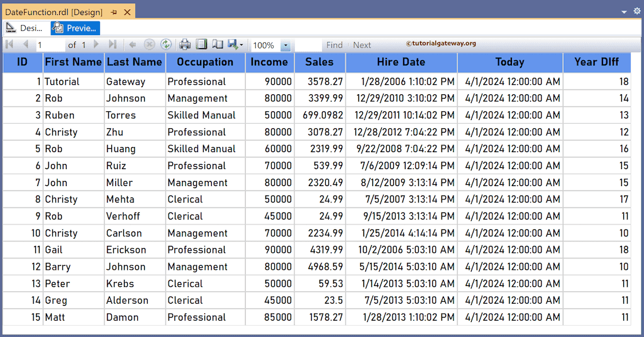This screenshot has height=337, width=644.
Task: Click the Find button
Action: click(x=335, y=45)
